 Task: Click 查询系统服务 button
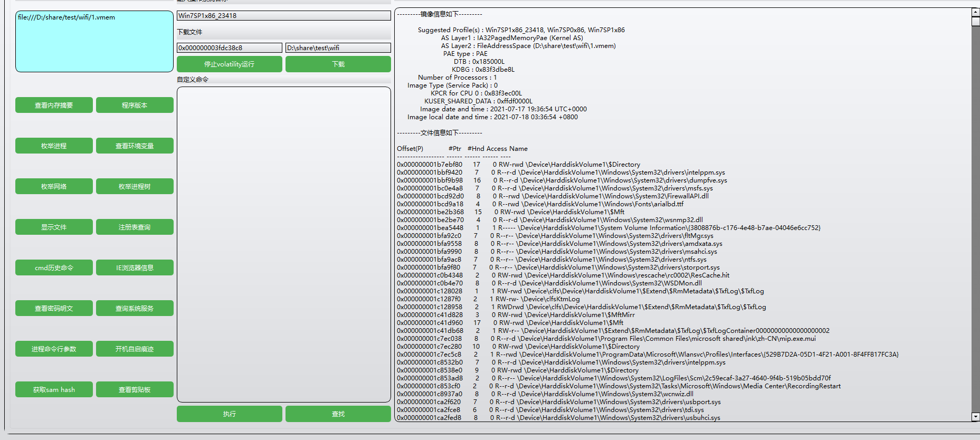point(135,308)
